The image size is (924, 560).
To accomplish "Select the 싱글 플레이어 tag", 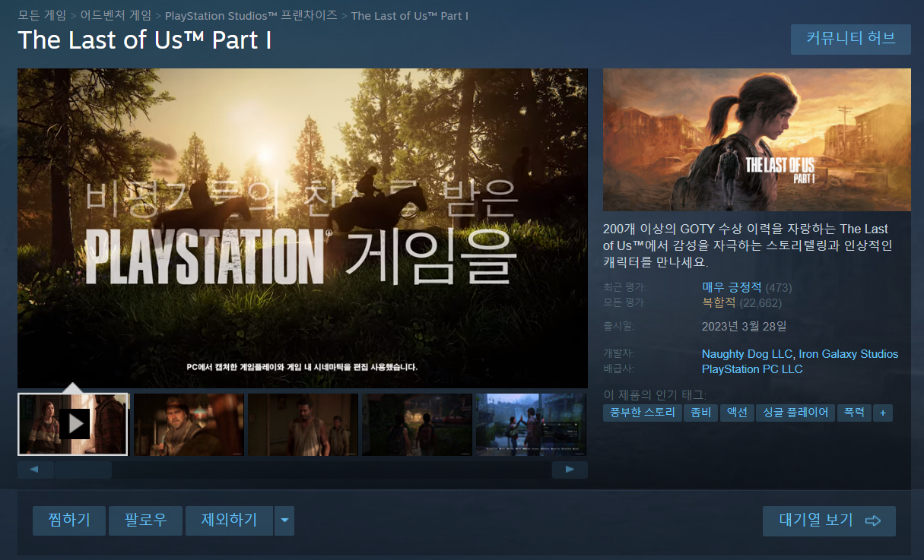I will tap(795, 413).
